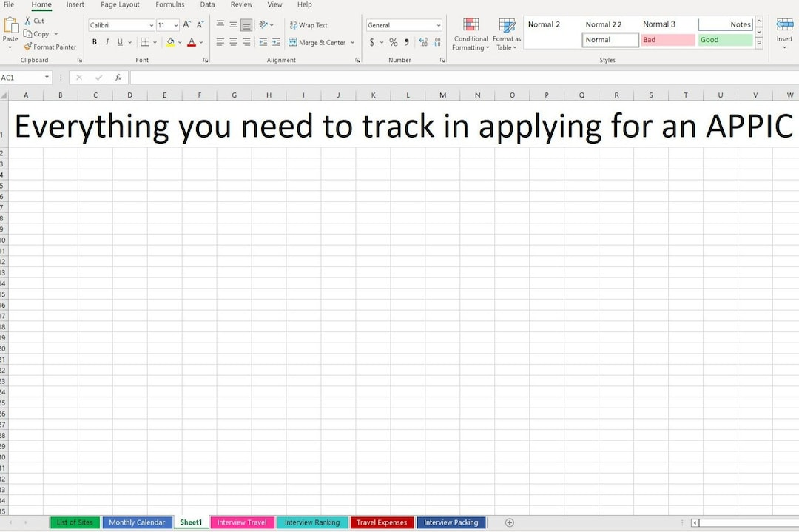Viewport: 799px width, 532px height.
Task: Toggle bold formatting on
Action: tap(94, 41)
